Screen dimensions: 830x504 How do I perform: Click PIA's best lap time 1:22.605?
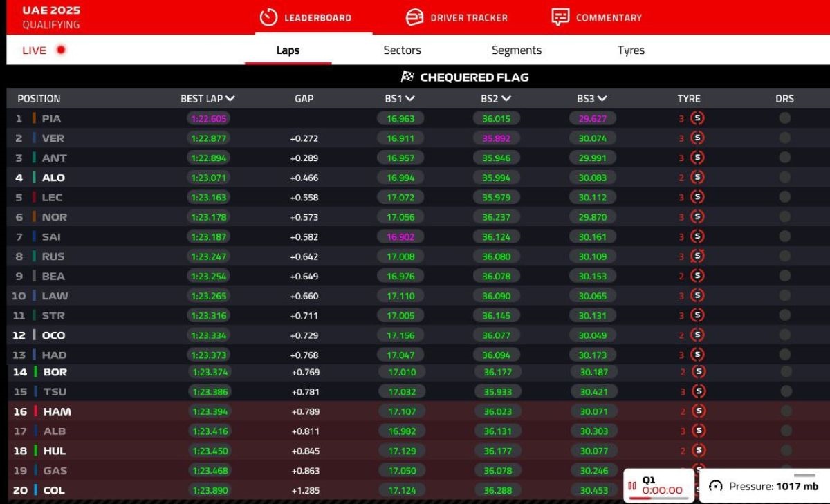pyautogui.click(x=207, y=118)
